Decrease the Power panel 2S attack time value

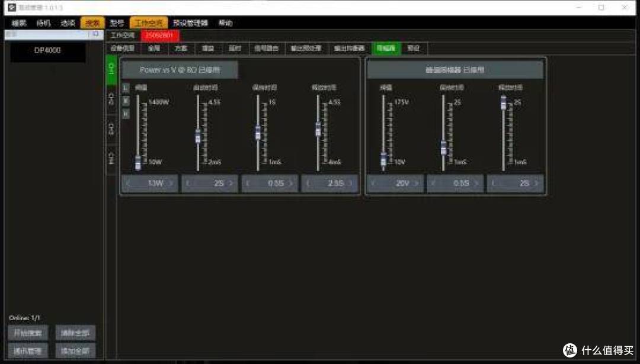point(188,183)
